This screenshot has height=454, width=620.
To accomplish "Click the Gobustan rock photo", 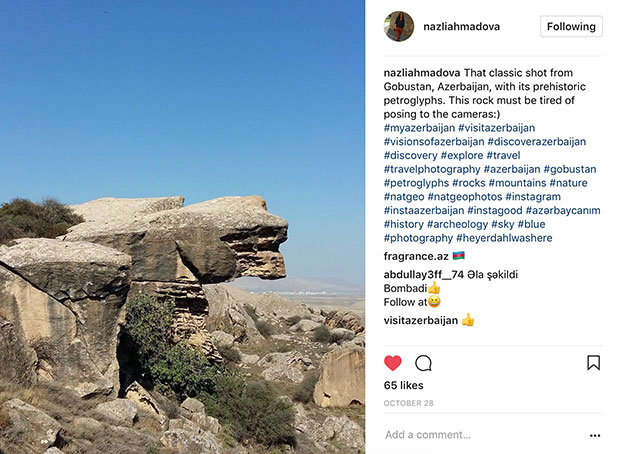I will pos(182,227).
